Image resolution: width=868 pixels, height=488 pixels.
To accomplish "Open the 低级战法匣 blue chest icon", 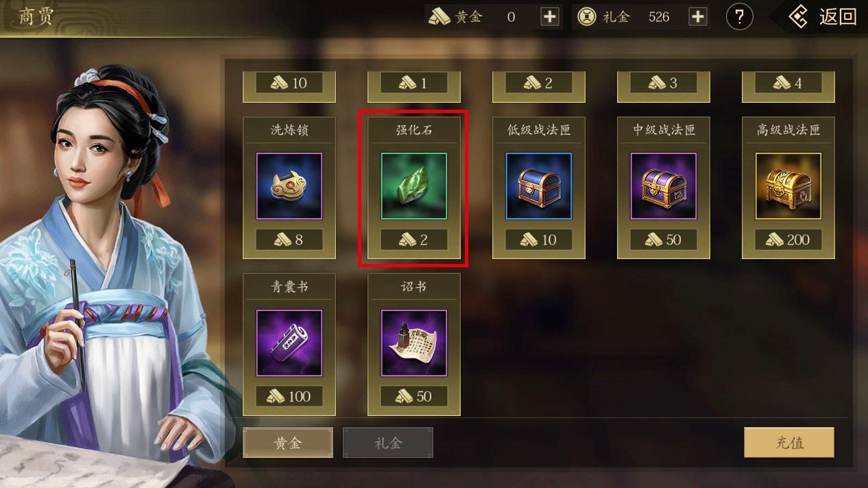I will click(539, 186).
